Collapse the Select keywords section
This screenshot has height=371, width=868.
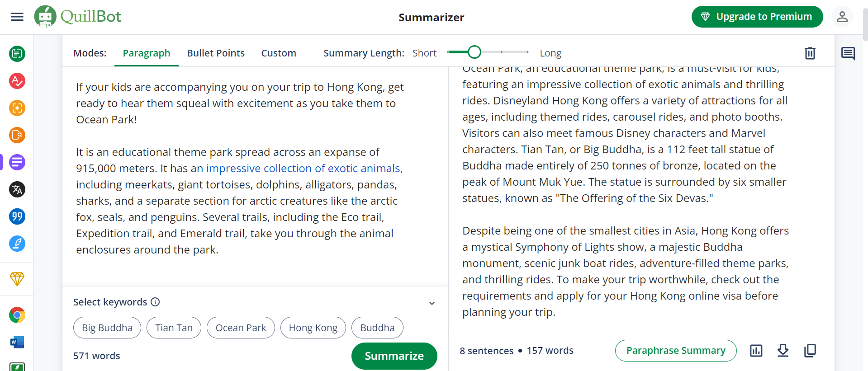click(432, 303)
